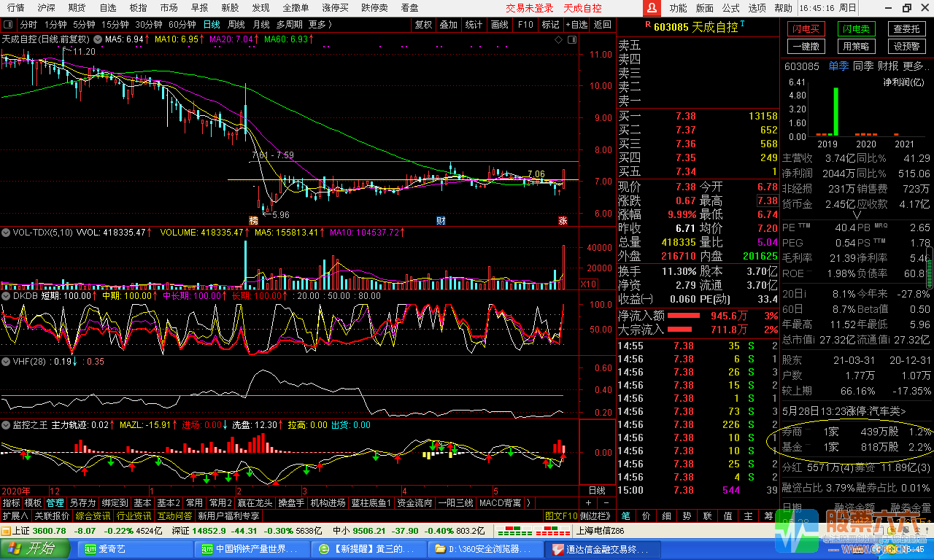Open main chart indicator dropdown arrow

coord(98,39)
